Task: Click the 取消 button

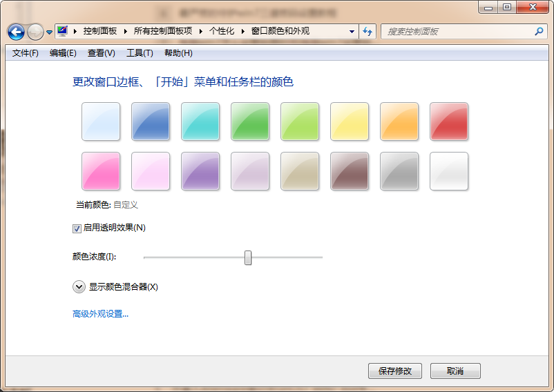Action: (455, 371)
